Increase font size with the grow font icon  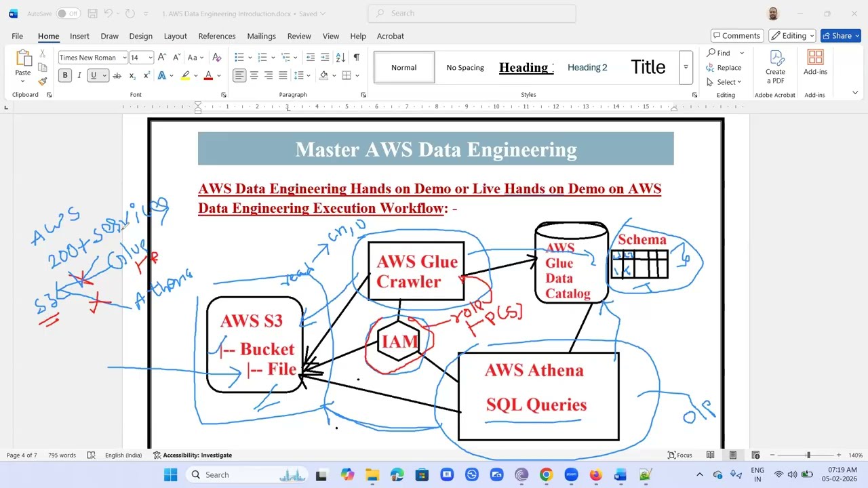point(162,58)
